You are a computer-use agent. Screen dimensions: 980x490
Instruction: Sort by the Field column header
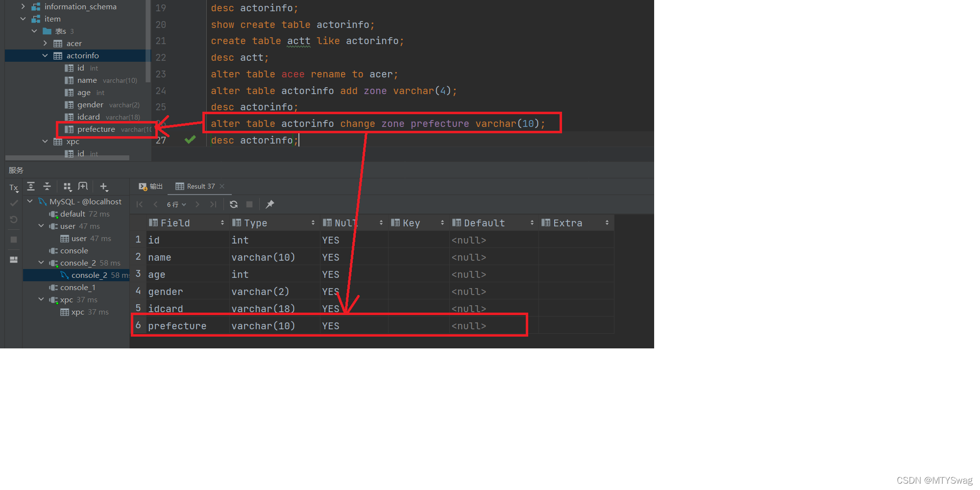(x=187, y=223)
